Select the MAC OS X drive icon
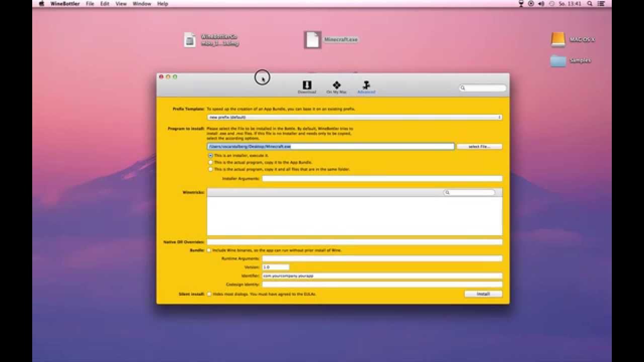644x362 pixels. click(x=558, y=39)
